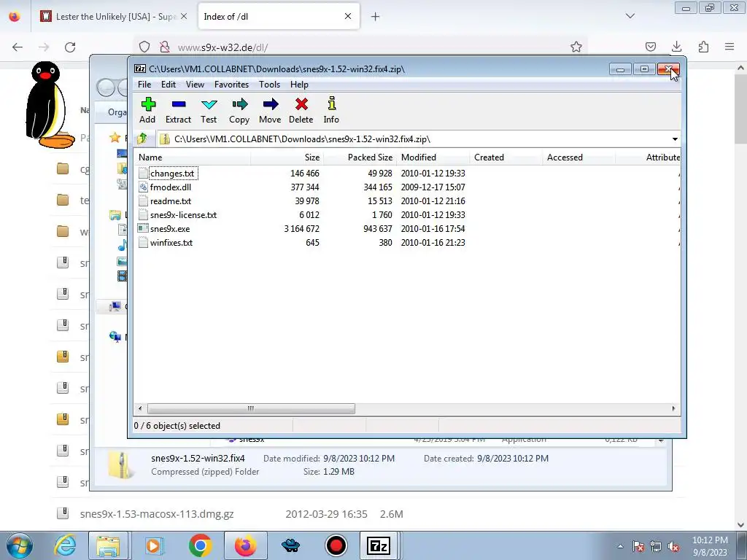Open Windows Media Player taskbar icon

[x=153, y=545]
